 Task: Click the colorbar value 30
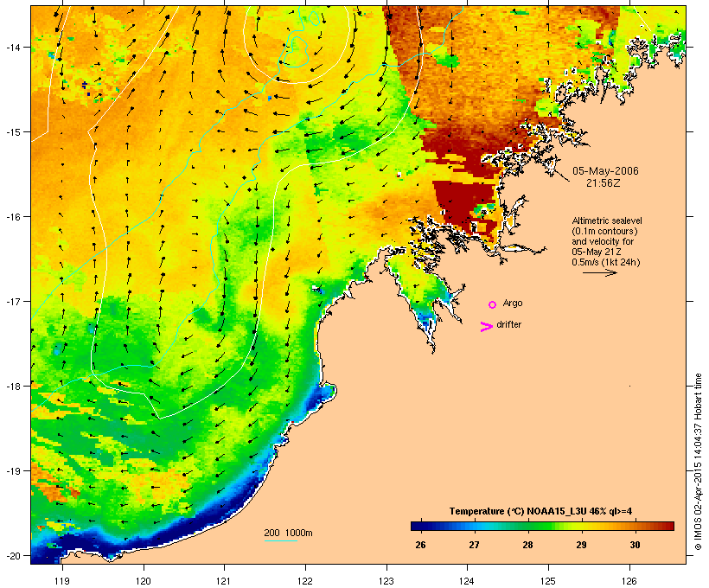[635, 545]
